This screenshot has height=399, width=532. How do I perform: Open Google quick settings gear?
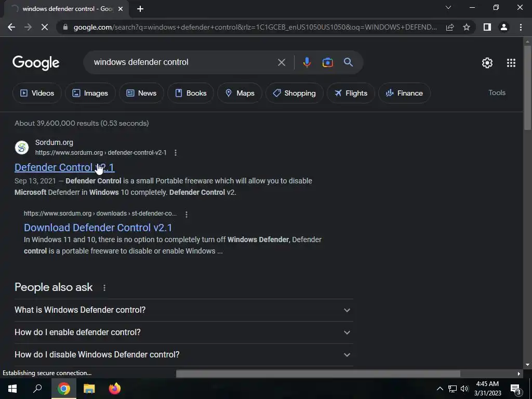487,63
